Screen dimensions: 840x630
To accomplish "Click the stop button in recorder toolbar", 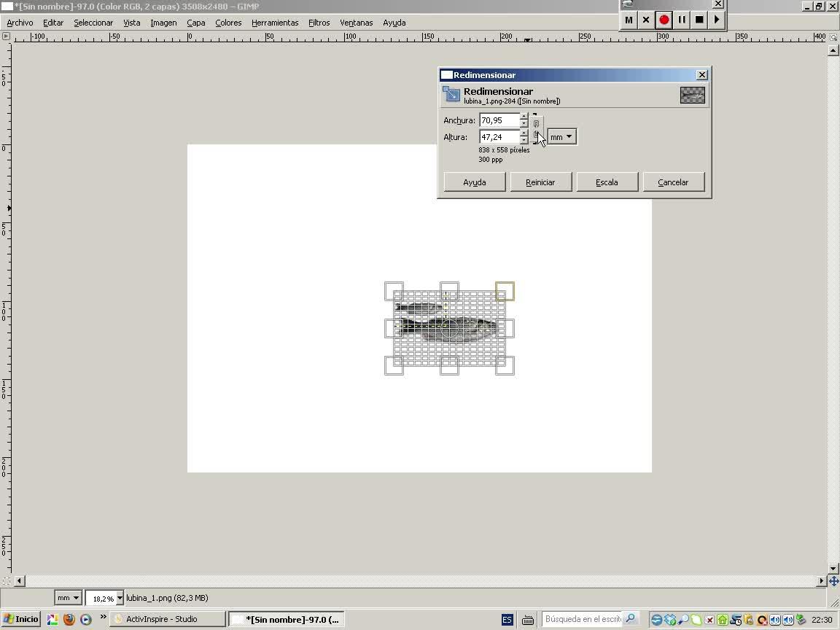I will point(699,20).
